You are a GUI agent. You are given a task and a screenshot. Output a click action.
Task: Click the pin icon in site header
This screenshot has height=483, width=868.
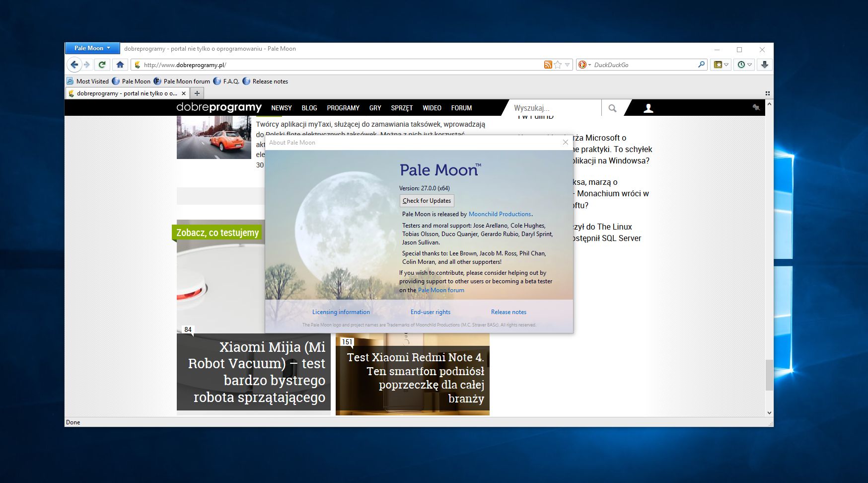click(x=756, y=107)
